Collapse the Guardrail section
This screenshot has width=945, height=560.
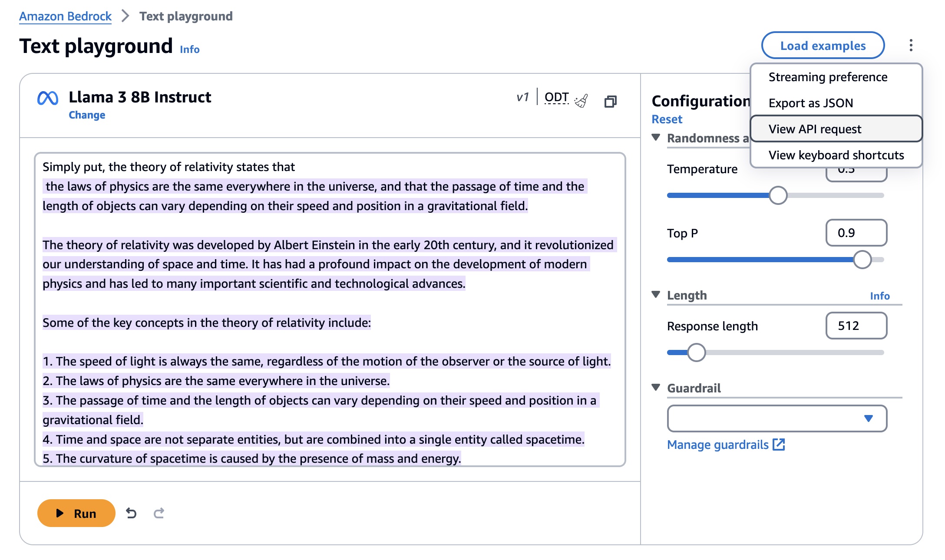pyautogui.click(x=656, y=388)
